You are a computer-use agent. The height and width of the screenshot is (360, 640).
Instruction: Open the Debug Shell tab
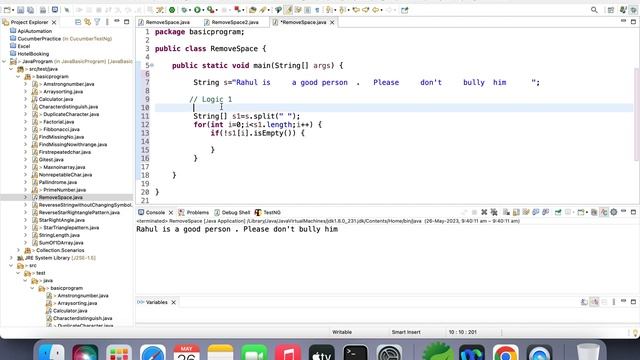[x=236, y=212]
